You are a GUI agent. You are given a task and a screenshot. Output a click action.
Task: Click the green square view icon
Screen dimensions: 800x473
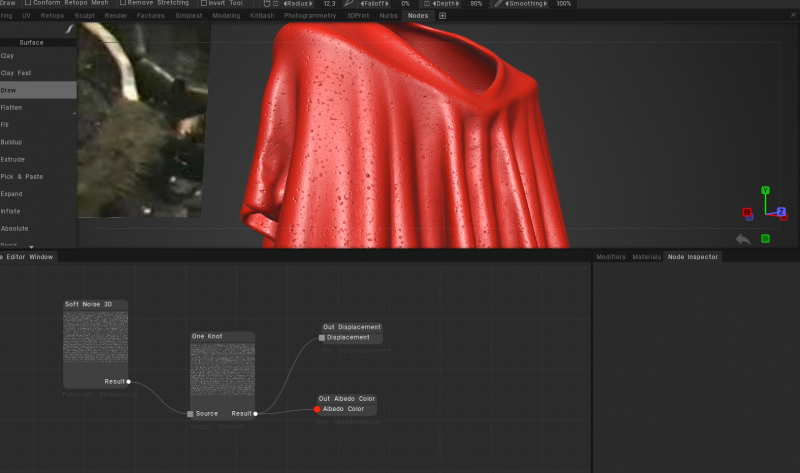[765, 238]
